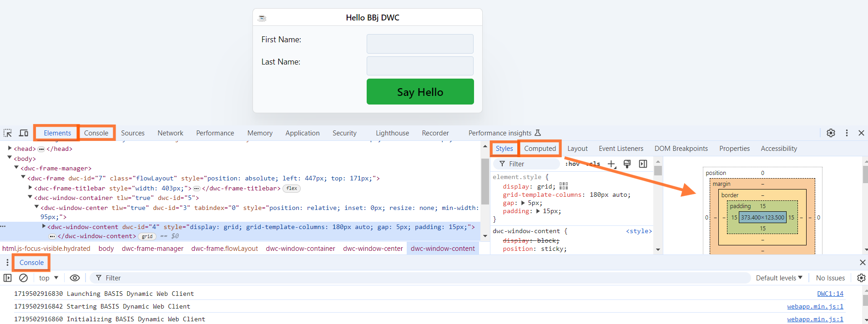The height and width of the screenshot is (324, 868).
Task: Switch to the Elements tab
Action: click(x=57, y=133)
